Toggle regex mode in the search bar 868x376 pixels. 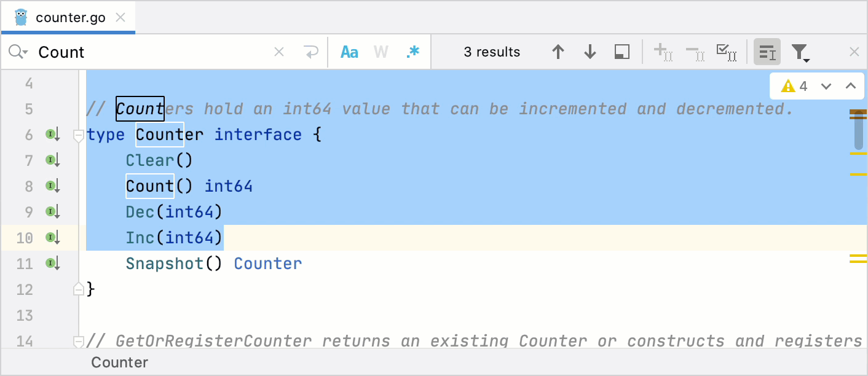pyautogui.click(x=412, y=52)
